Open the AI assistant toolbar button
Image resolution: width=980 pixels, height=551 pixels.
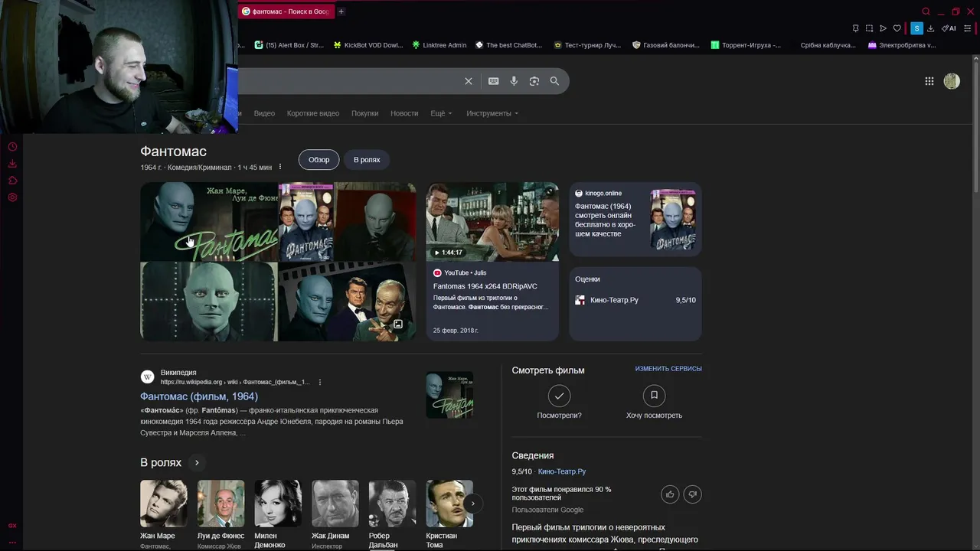point(949,28)
